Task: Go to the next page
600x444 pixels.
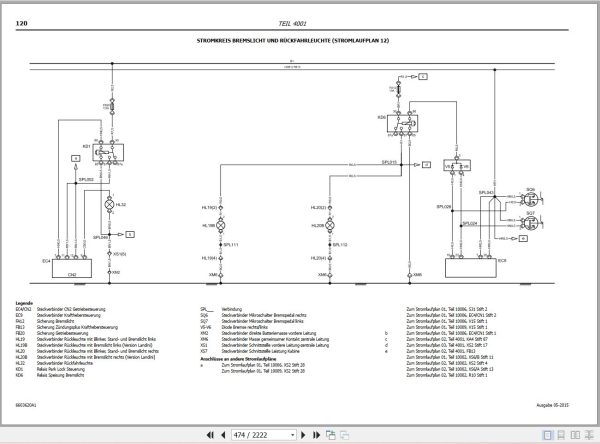Action: (x=303, y=435)
